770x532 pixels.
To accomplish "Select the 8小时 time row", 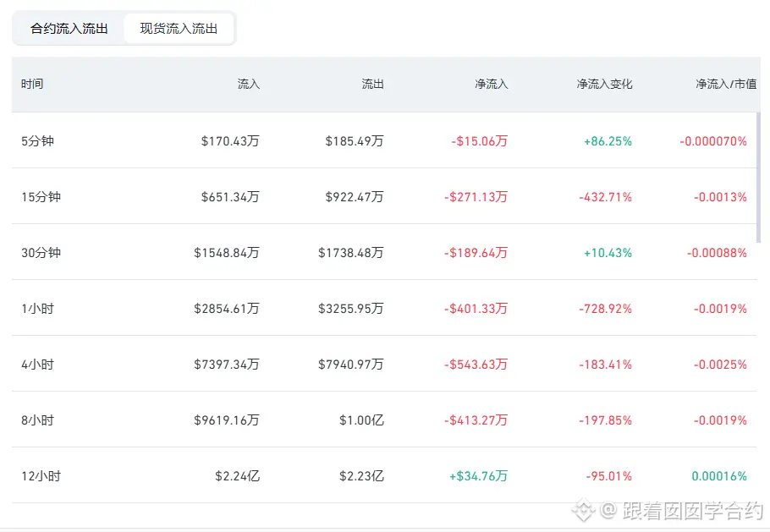I will pos(384,420).
